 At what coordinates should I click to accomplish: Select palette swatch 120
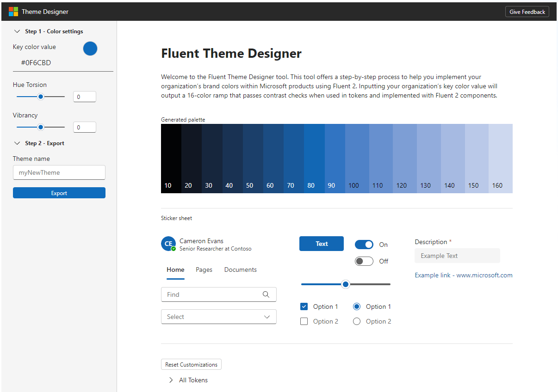coord(405,159)
